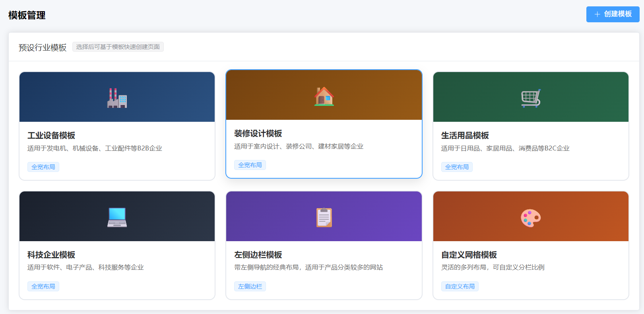Choose the 生活用品模板 title
Viewport: 644px width, 314px height.
coord(465,135)
